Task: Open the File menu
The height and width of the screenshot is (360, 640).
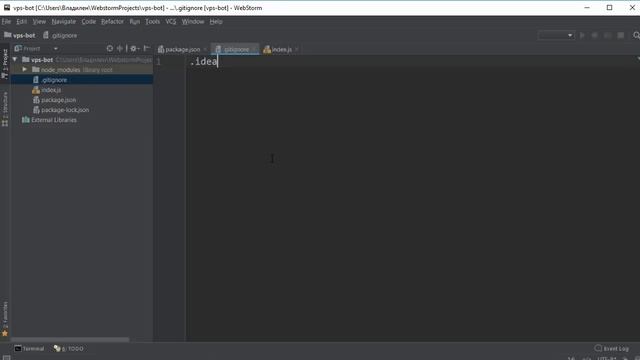Action: [x=6, y=22]
